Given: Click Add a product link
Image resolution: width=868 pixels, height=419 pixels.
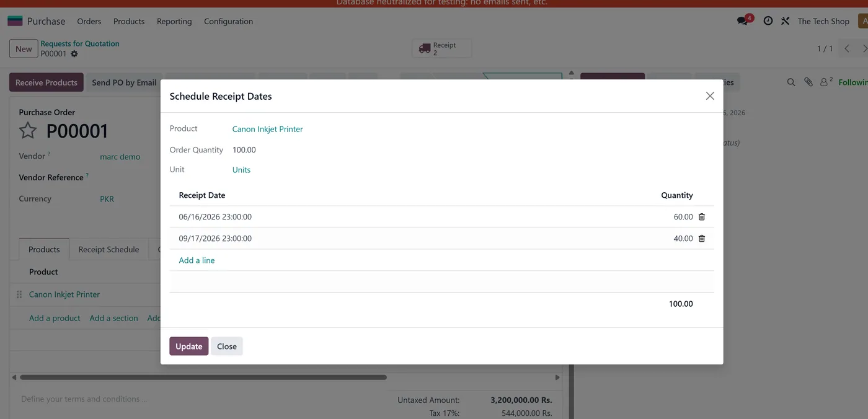Looking at the screenshot, I should coord(55,318).
